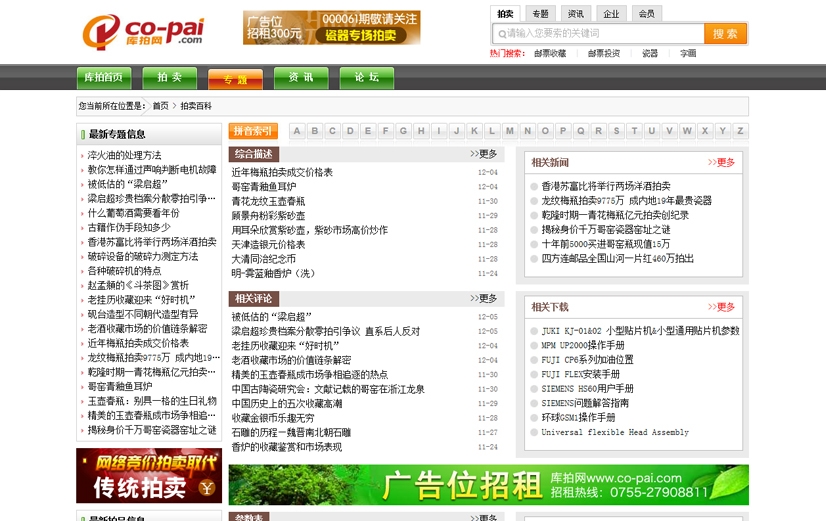Click the keyword search input field
Screen dimensions: 826x521
point(600,34)
